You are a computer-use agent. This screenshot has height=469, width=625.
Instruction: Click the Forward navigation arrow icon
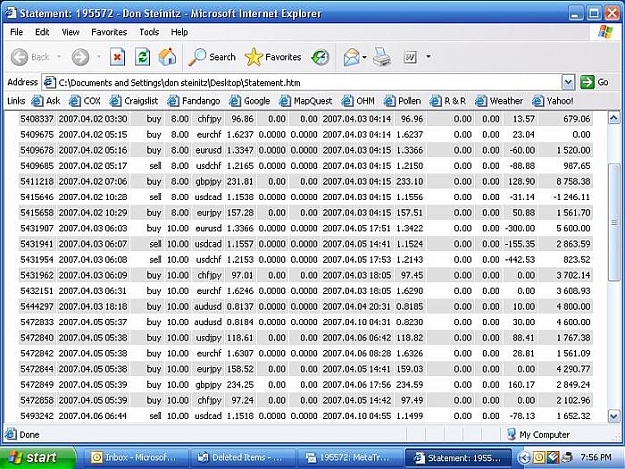80,57
